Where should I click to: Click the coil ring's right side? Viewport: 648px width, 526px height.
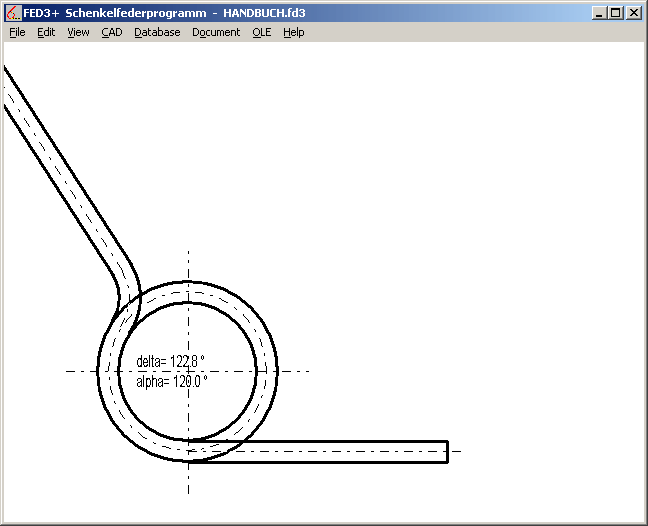[269, 371]
